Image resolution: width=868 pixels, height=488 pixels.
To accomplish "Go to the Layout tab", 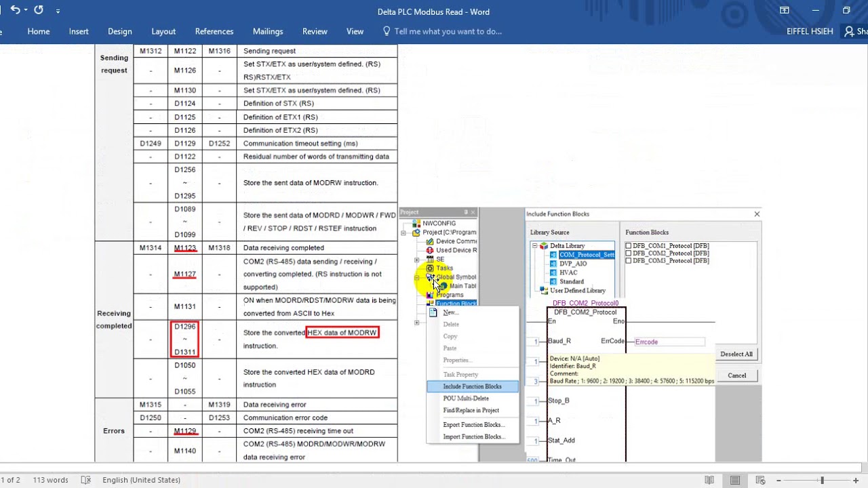I will click(163, 31).
